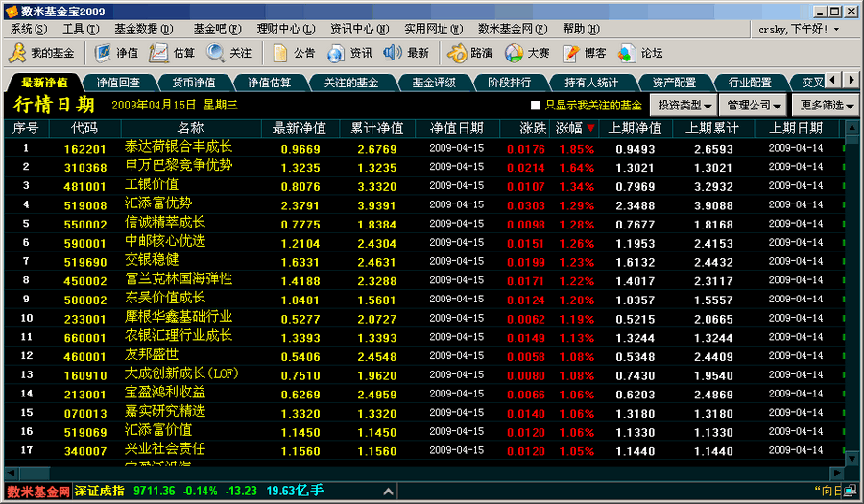This screenshot has height=504, width=864.
Task: Select the 最新净值 tab
Action: [x=44, y=83]
